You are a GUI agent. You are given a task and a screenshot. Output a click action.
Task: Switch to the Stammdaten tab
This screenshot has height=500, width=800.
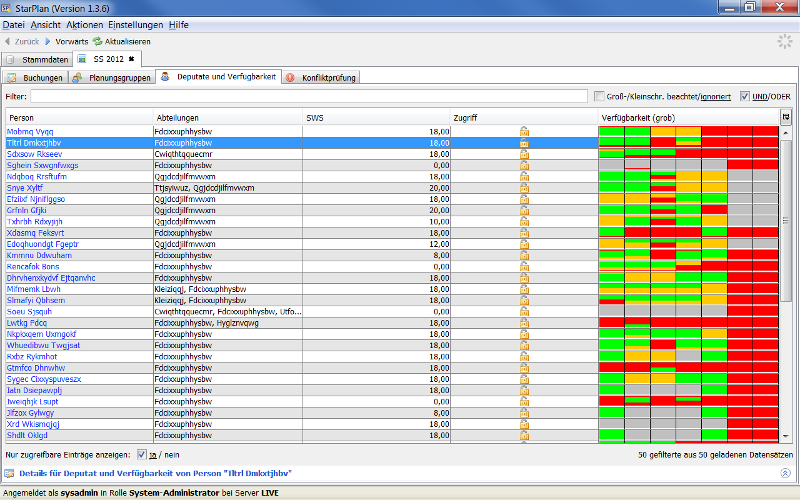pos(37,60)
